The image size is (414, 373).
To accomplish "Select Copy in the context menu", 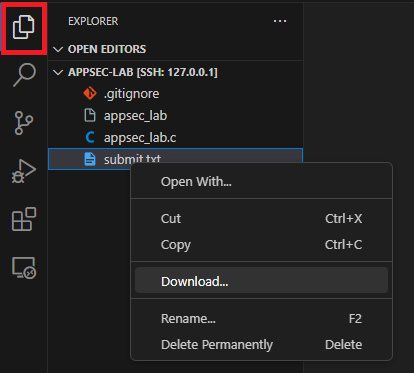I will [x=261, y=245].
